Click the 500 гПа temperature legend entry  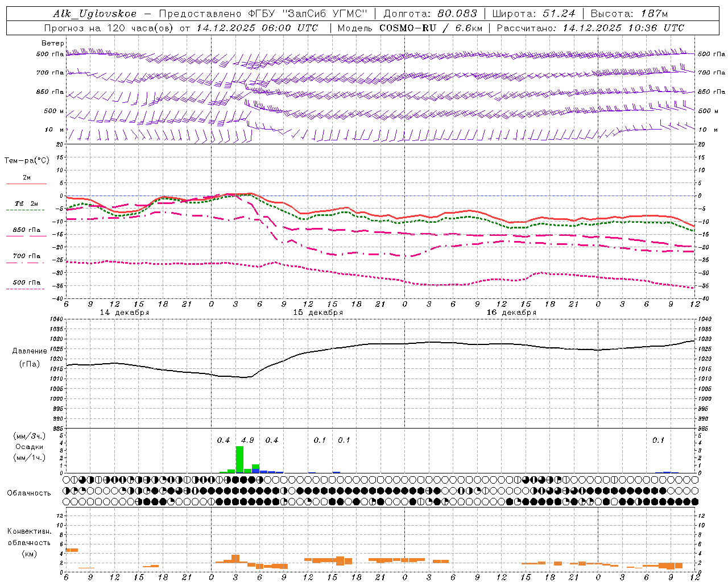point(27,282)
